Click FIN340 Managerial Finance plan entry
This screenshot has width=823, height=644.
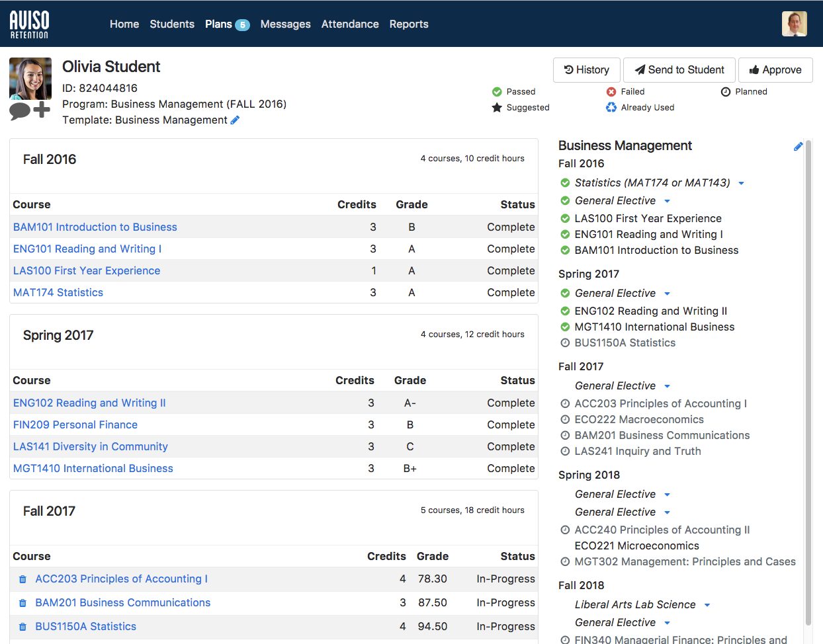click(681, 639)
